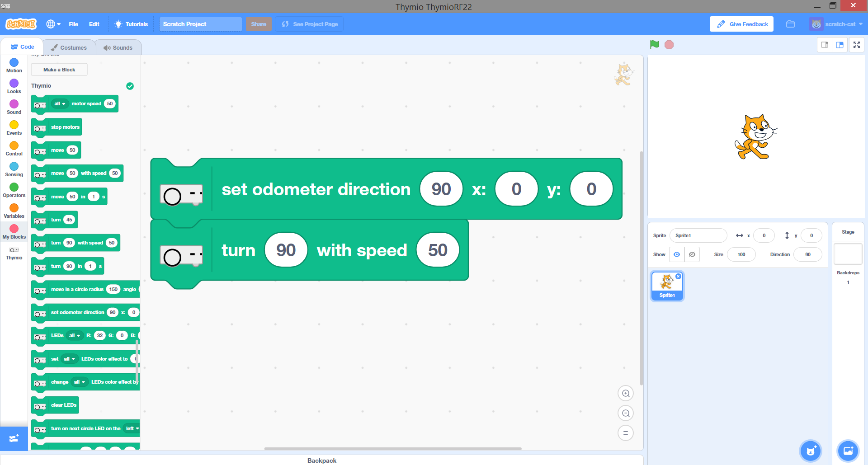Expand the motor speed 'all' dropdown
Image resolution: width=868 pixels, height=465 pixels.
pos(59,103)
